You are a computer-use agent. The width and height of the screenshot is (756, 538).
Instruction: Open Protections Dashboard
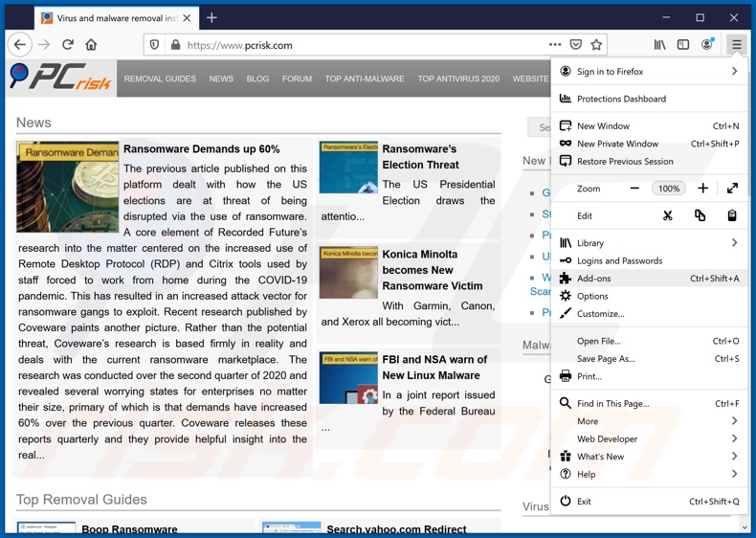649,99
